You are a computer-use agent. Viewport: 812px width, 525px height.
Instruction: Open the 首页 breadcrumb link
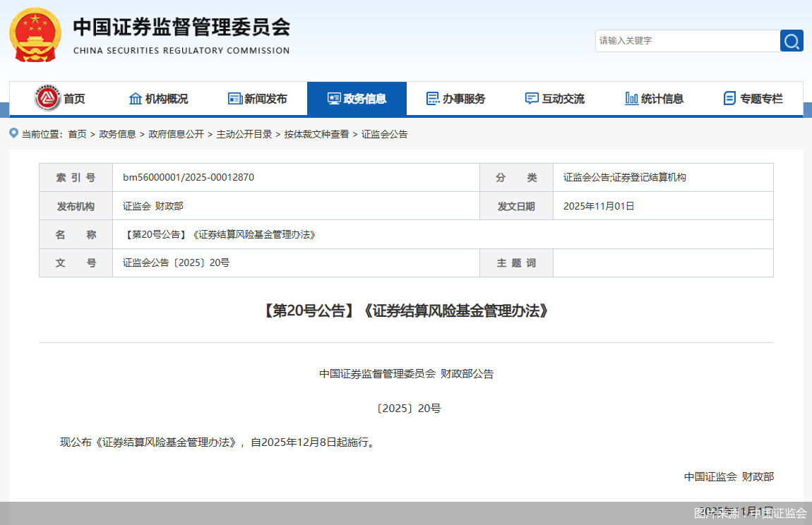click(x=76, y=133)
